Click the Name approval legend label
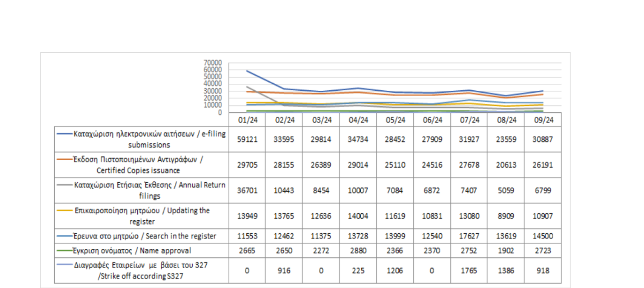 [132, 250]
